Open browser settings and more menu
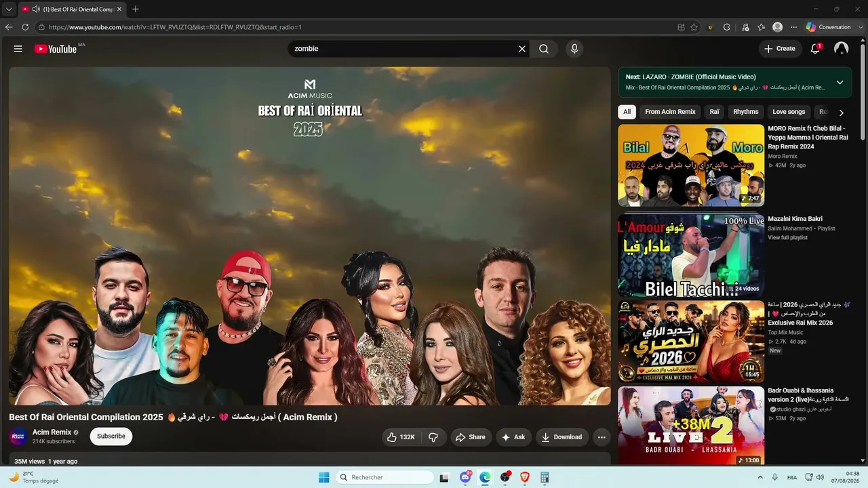Image resolution: width=868 pixels, height=488 pixels. (x=793, y=27)
